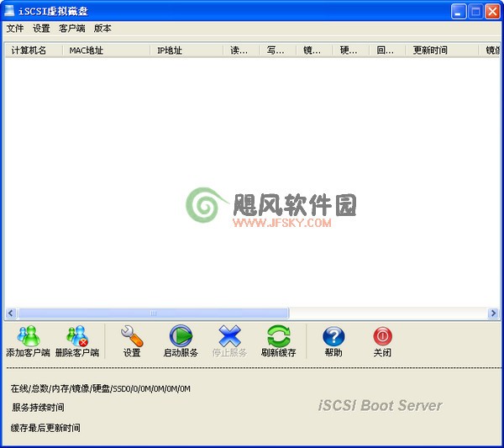Open the 设置 menu in menu bar
The image size is (504, 448).
[x=41, y=29]
